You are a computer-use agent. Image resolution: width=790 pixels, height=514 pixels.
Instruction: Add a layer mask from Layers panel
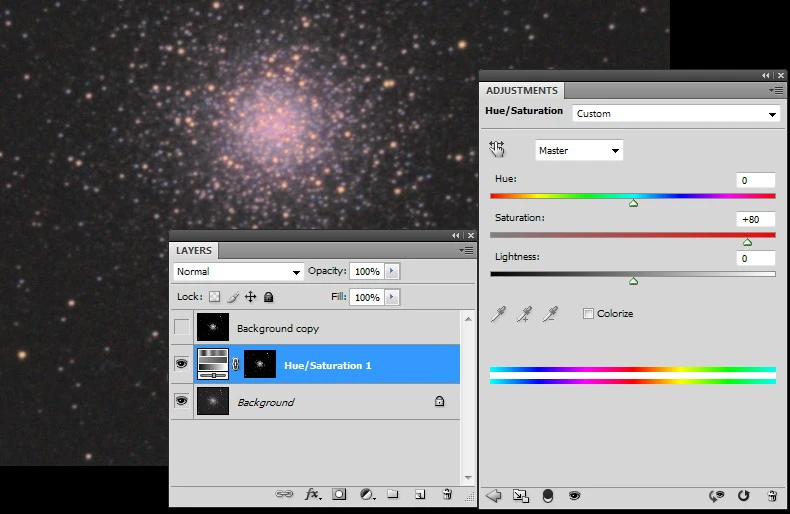340,494
